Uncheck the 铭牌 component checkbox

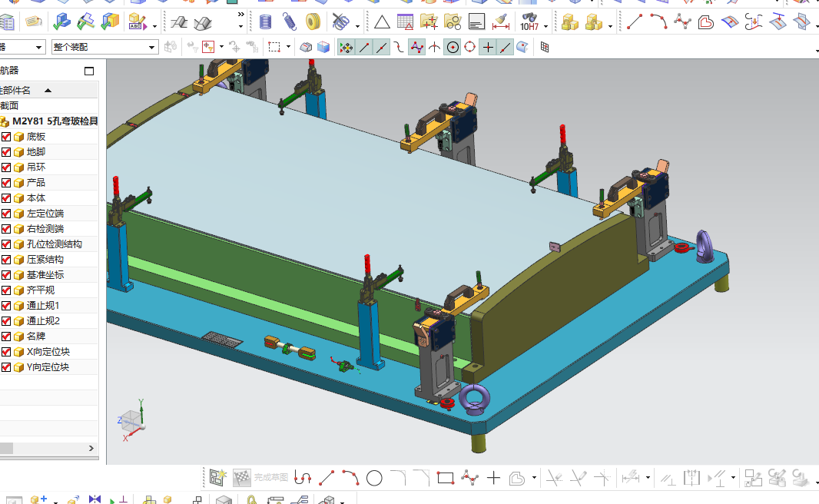pos(6,337)
